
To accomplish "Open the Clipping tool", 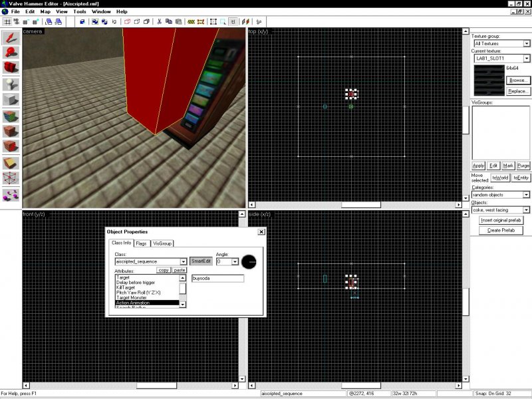I will (11, 163).
